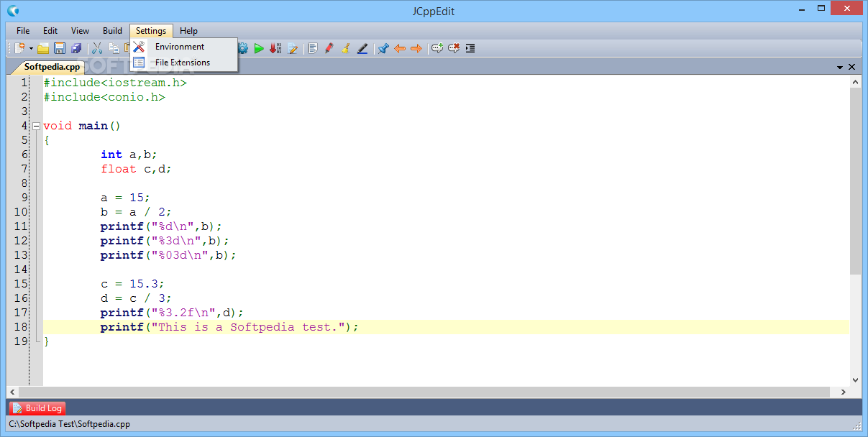The height and width of the screenshot is (437, 868).
Task: Open the File menu
Action: click(x=23, y=31)
